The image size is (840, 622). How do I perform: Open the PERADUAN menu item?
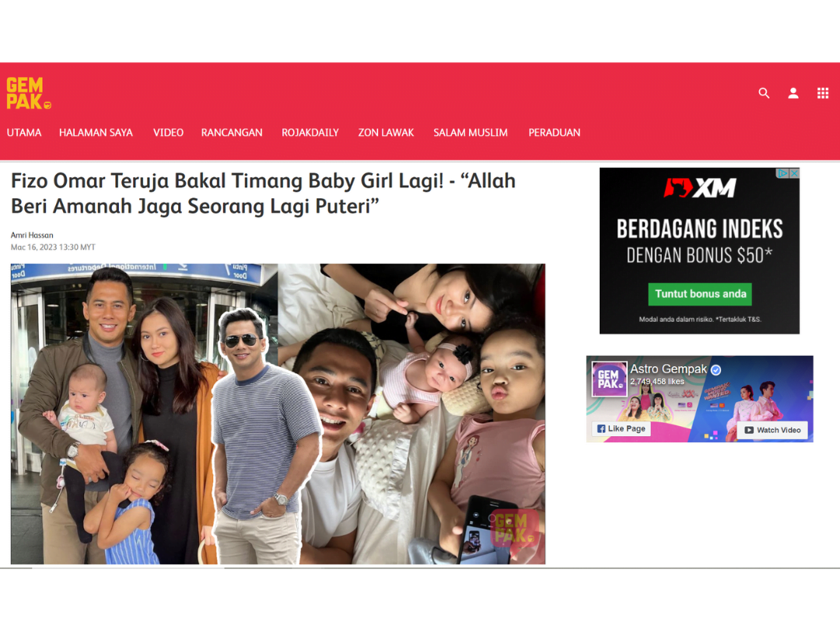(555, 132)
